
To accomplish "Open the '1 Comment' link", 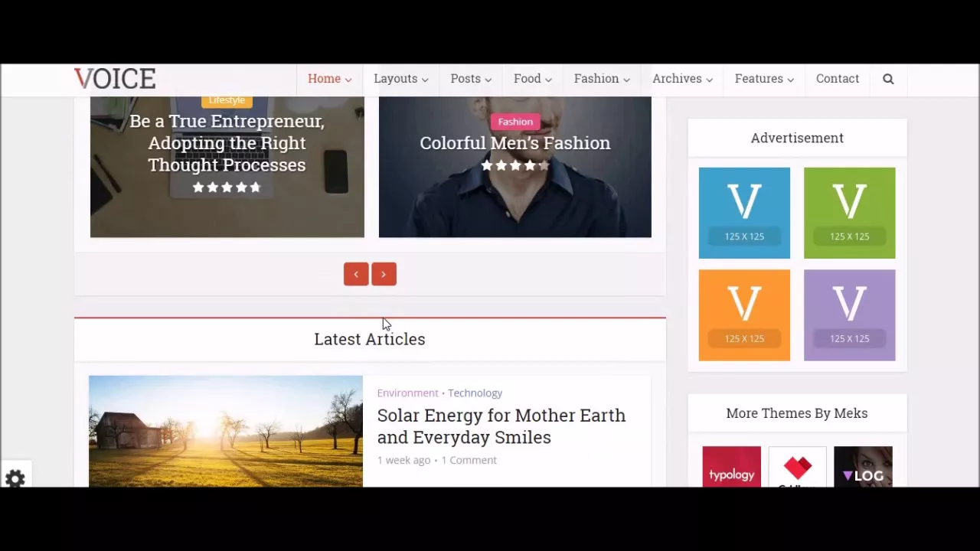I will pos(469,460).
